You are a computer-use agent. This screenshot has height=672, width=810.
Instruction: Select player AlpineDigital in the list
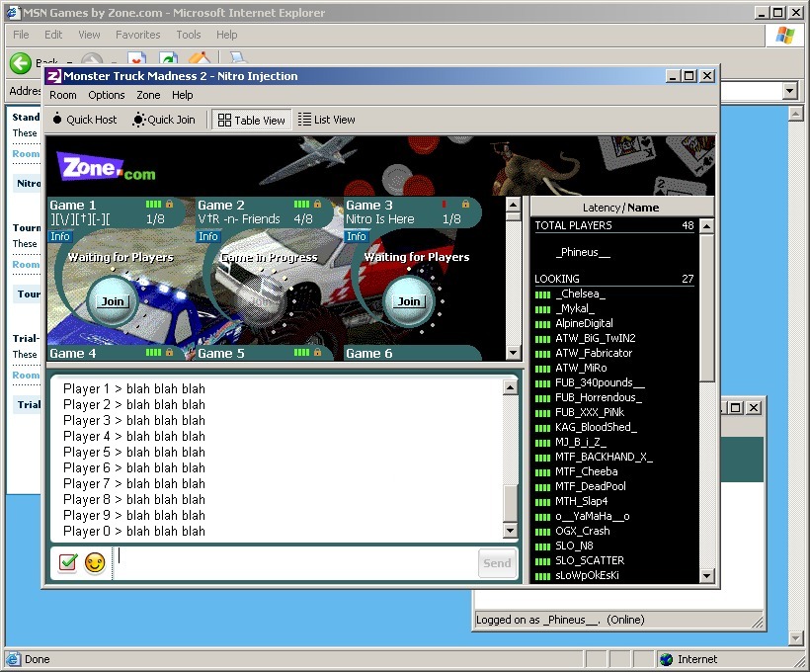584,324
